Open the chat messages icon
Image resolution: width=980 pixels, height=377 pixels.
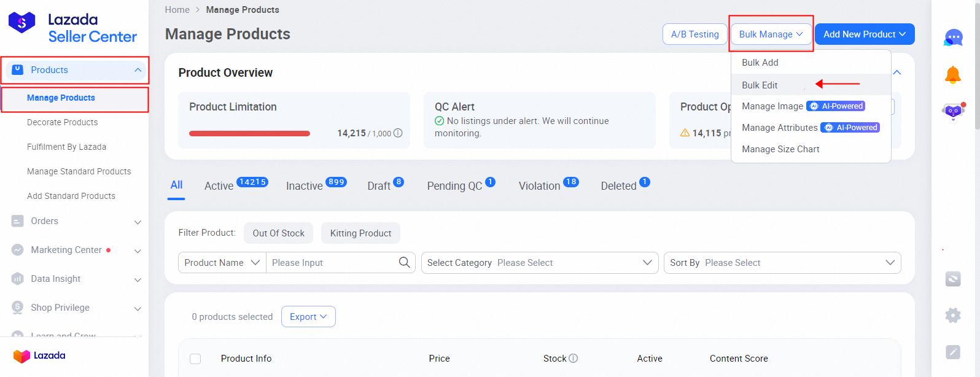click(x=953, y=37)
